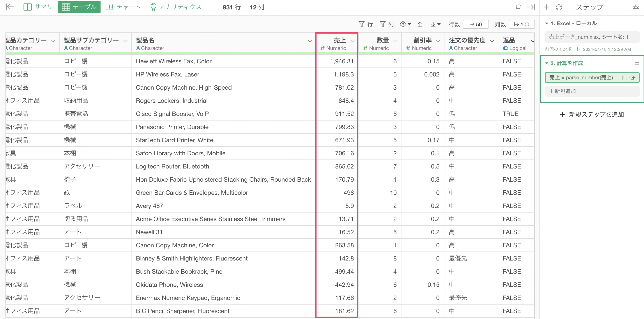Toggle visibility of the parse_number step
This screenshot has width=644, height=319.
point(633,78)
